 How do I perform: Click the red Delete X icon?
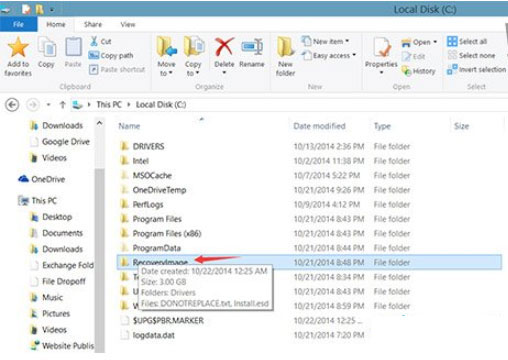point(224,47)
